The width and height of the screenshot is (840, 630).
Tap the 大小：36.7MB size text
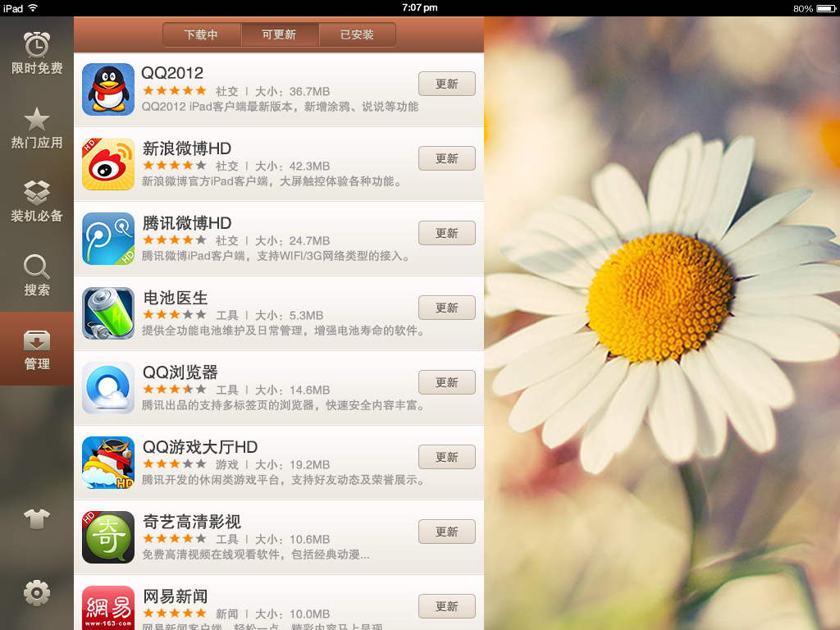pyautogui.click(x=293, y=92)
